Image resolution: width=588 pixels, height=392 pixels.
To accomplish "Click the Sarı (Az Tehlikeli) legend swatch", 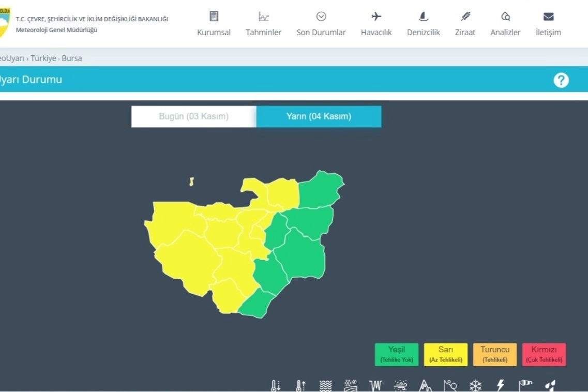I will tap(445, 354).
